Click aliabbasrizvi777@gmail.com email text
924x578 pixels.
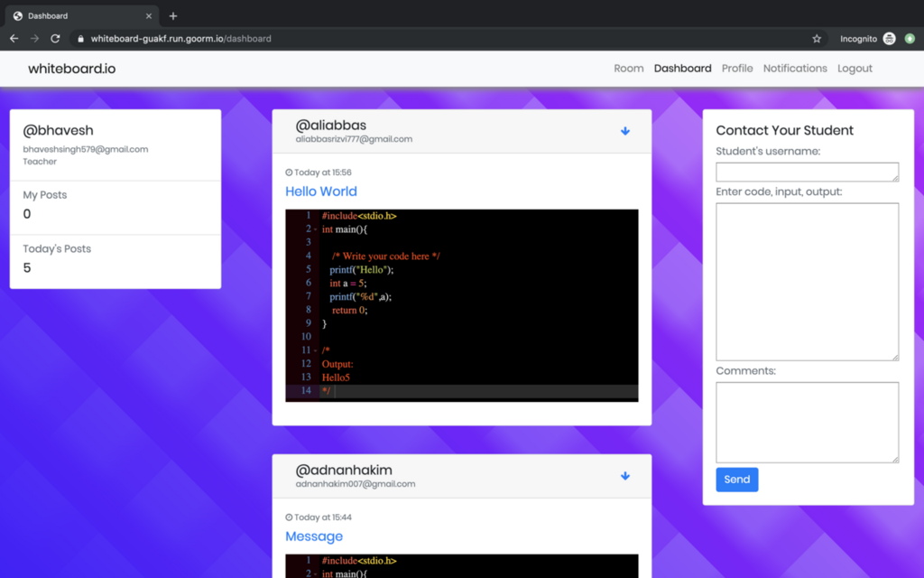tap(354, 139)
